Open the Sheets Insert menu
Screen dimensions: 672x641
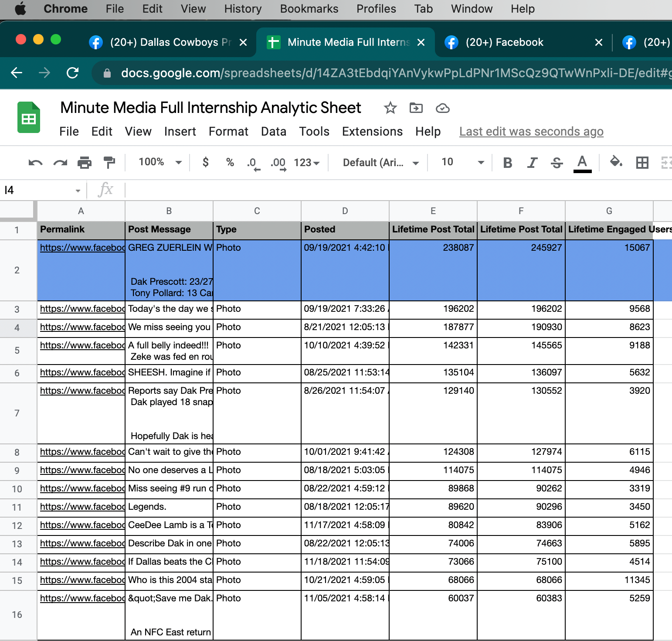pos(180,131)
